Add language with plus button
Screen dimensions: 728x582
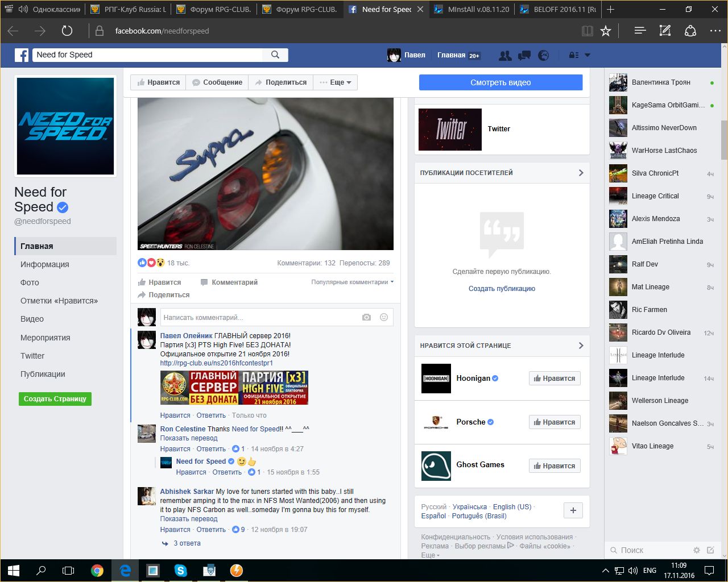pyautogui.click(x=573, y=510)
